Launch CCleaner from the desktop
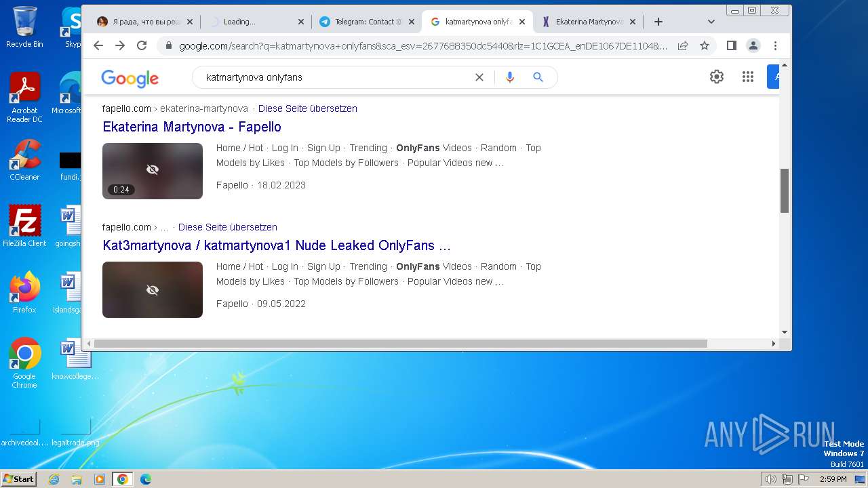Viewport: 868px width, 488px height. [24, 160]
